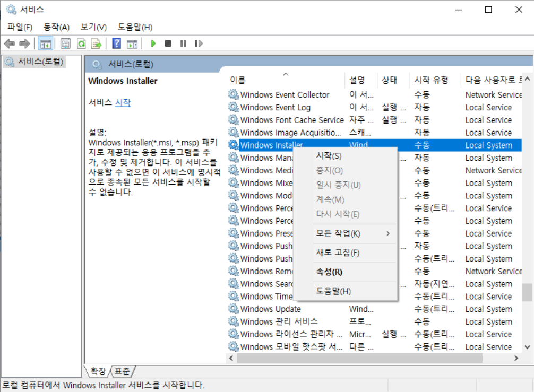The height and width of the screenshot is (392, 534).
Task: Select the Windows 라이선스 관리자 row
Action: 375,334
